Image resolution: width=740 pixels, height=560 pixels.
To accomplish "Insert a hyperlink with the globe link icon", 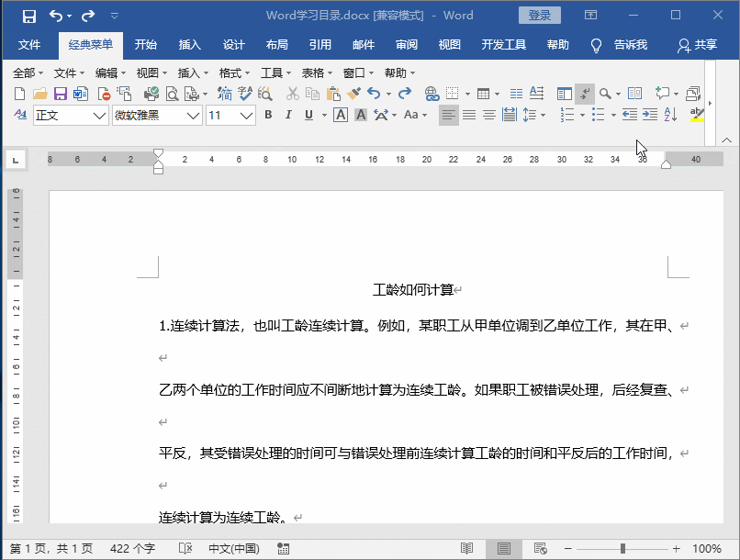I will click(432, 94).
